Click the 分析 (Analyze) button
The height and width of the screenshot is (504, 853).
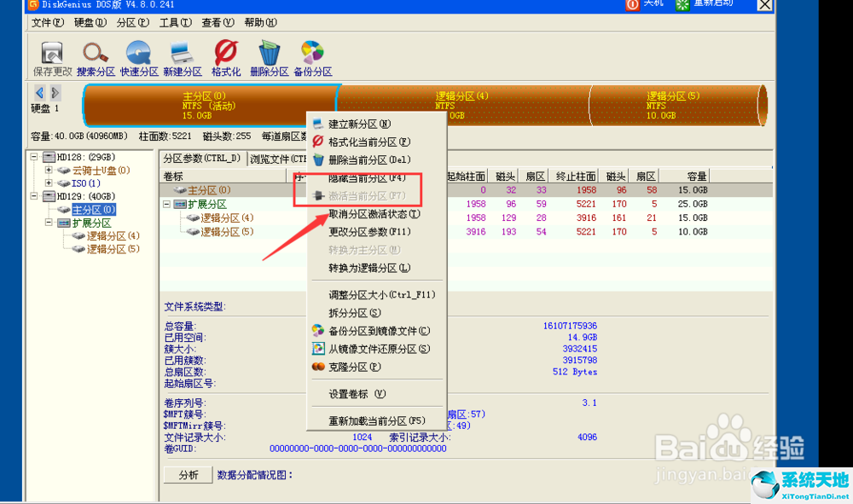coord(188,475)
